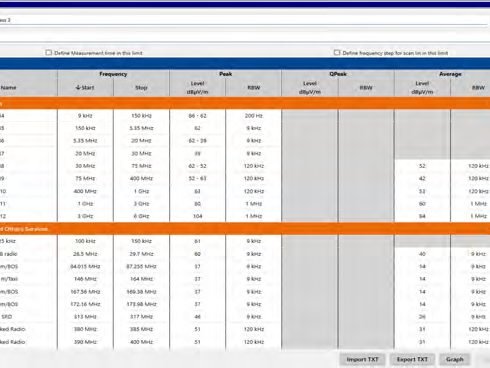This screenshot has width=490, height=368.
Task: Click the 'SRD' name cell
Action: pos(28,317)
